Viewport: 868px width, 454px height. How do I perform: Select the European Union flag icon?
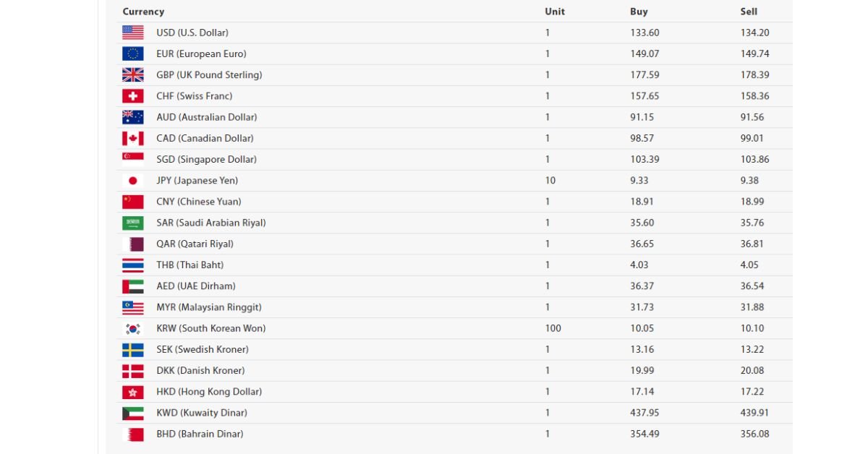tap(132, 53)
